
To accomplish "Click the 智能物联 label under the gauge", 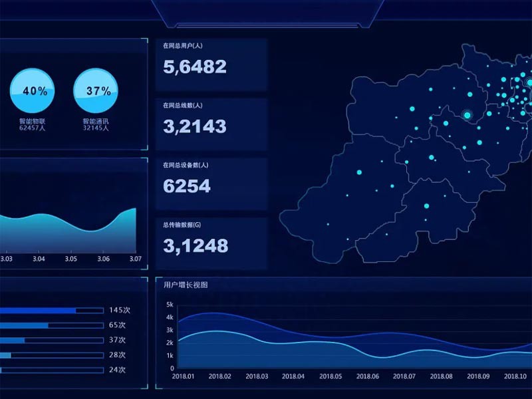I will pyautogui.click(x=33, y=122).
